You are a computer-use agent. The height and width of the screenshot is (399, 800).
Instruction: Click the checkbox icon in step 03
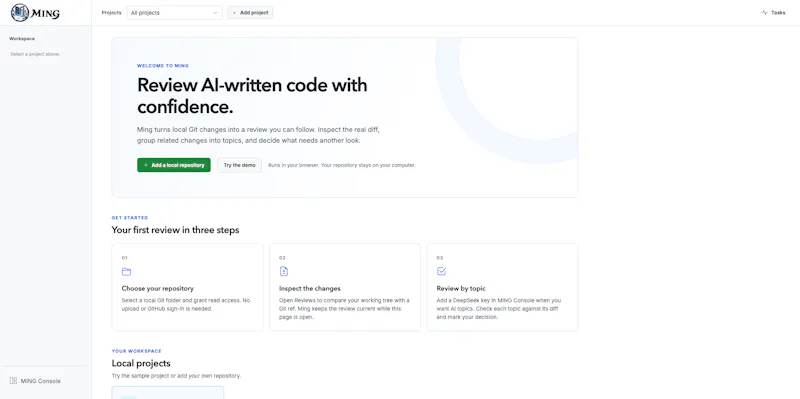coord(441,271)
